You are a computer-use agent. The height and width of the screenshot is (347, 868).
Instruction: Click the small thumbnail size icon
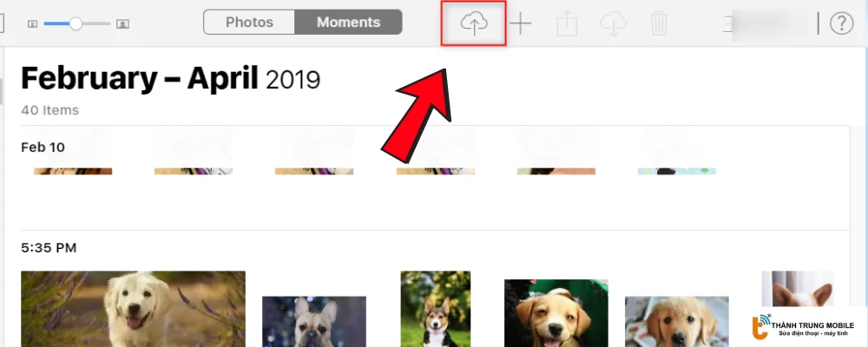33,23
